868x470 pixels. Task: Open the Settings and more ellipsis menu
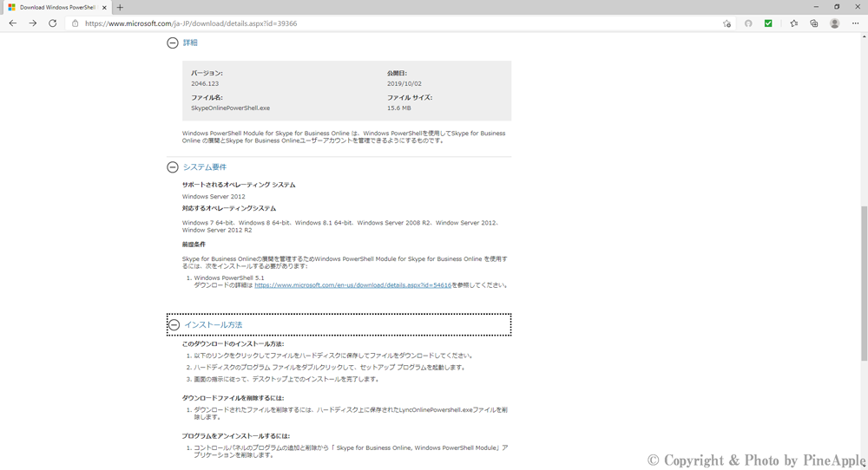[x=856, y=23]
